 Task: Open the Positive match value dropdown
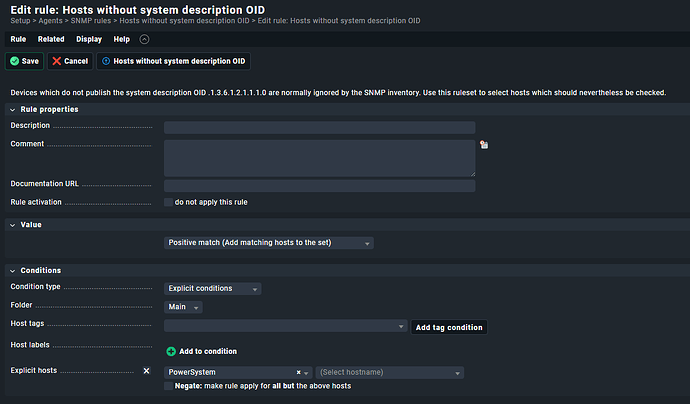tap(268, 243)
